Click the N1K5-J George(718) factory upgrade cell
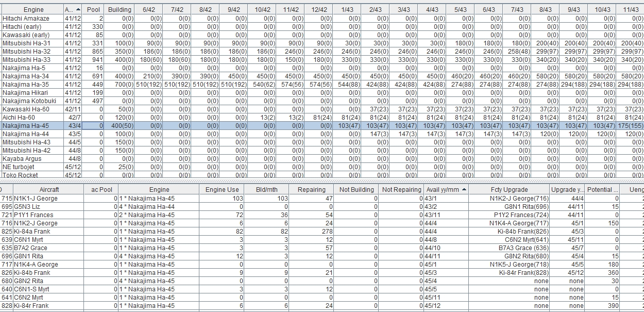This screenshot has width=644, height=312. tap(510, 264)
